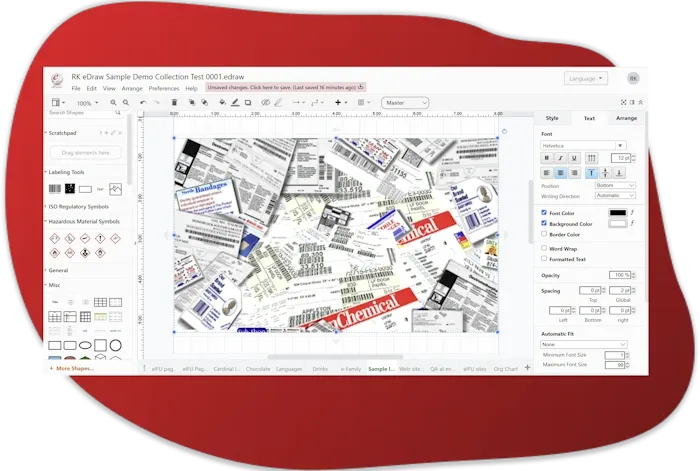Apply underline formatting
This screenshot has width=700, height=471.
(575, 158)
